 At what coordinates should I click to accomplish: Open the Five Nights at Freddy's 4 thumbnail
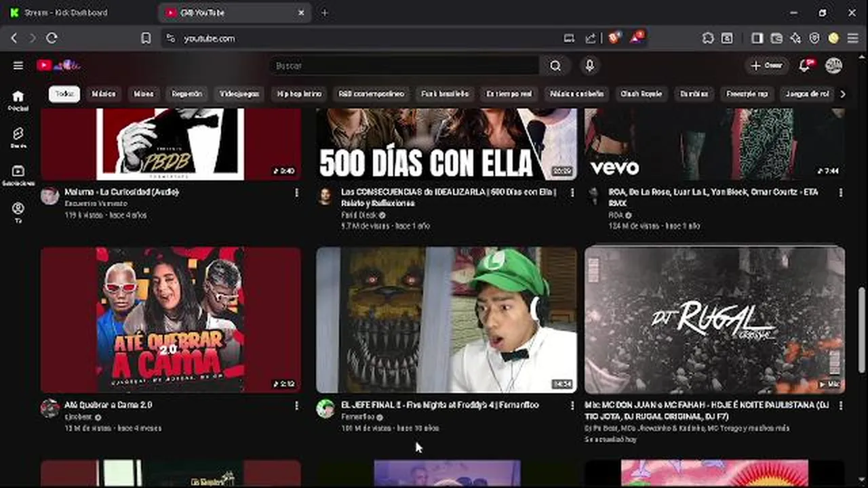pyautogui.click(x=446, y=320)
